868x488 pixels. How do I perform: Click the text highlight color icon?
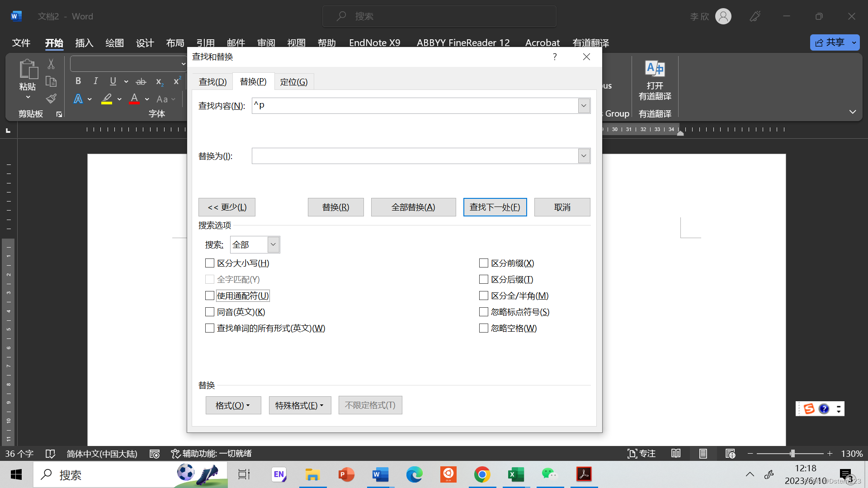pos(107,99)
